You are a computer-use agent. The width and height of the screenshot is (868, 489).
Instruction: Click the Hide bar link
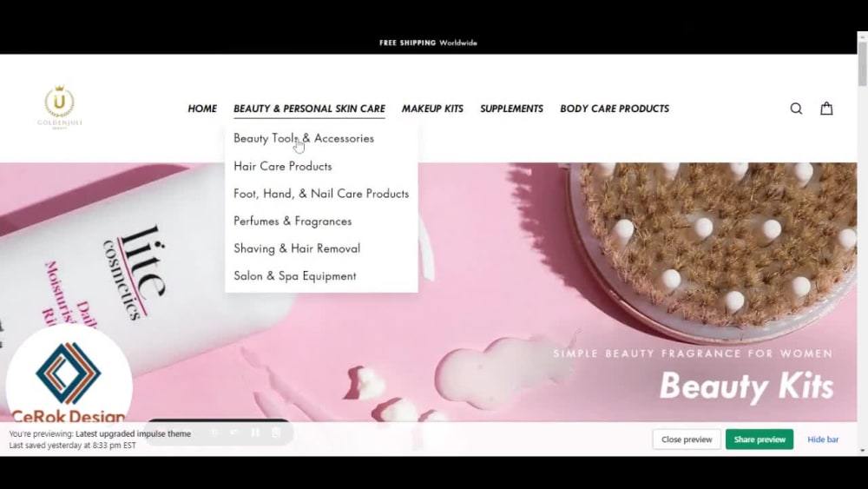(x=823, y=439)
